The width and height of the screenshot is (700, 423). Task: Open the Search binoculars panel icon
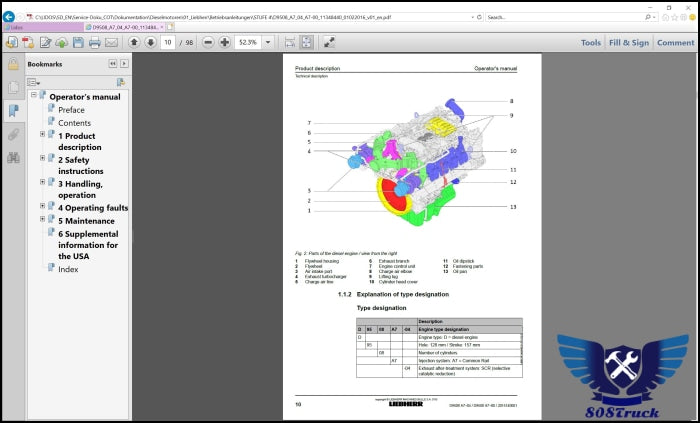coord(13,157)
